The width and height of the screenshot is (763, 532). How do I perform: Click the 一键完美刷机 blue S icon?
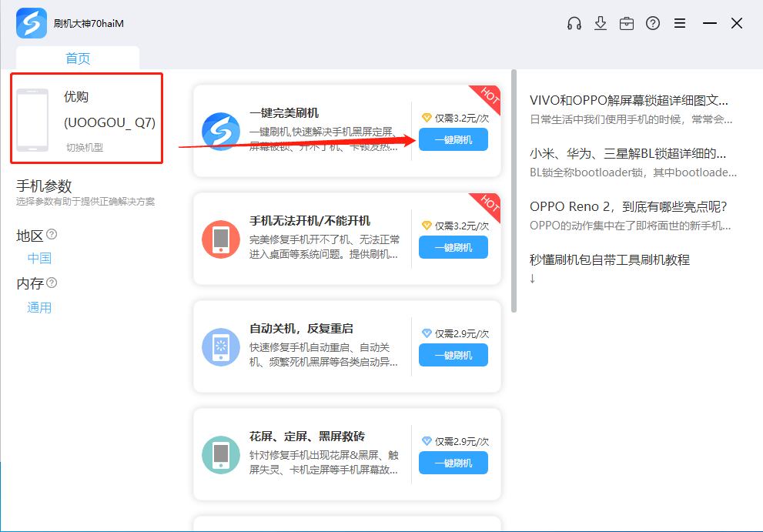(221, 132)
